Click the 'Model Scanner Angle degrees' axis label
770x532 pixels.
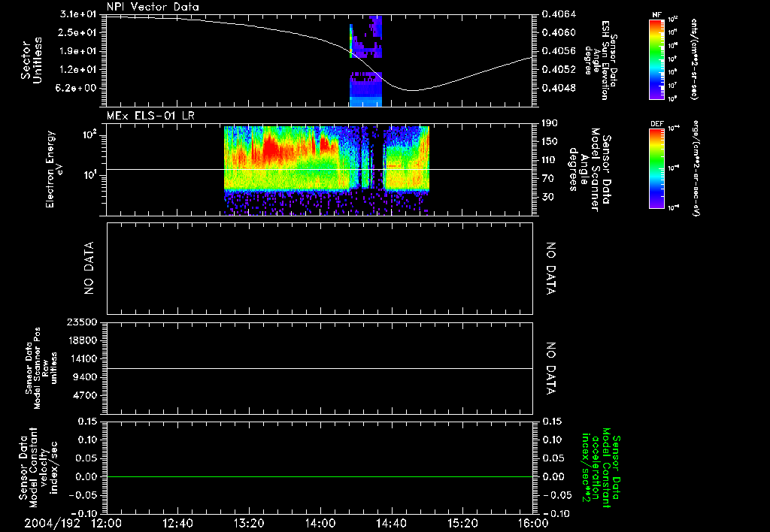[x=590, y=170]
